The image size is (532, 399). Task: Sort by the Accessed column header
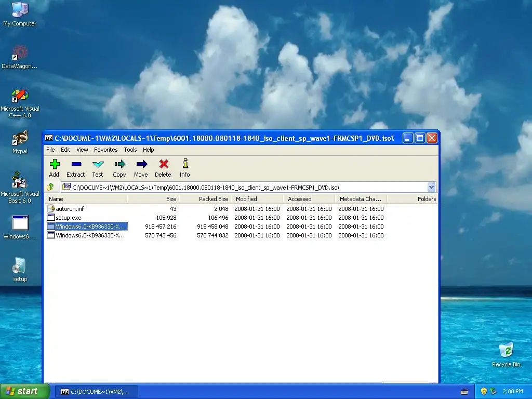(309, 199)
